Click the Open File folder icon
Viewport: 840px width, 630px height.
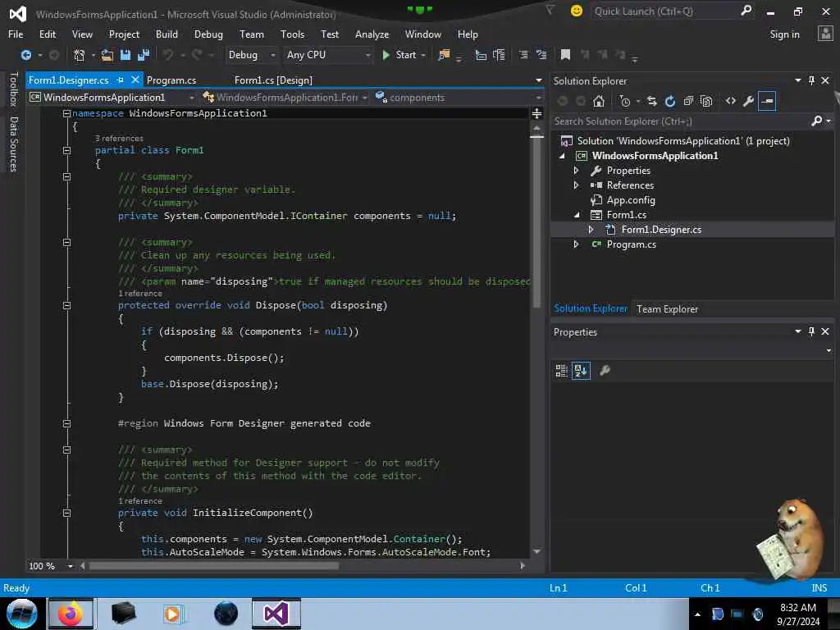(x=107, y=55)
